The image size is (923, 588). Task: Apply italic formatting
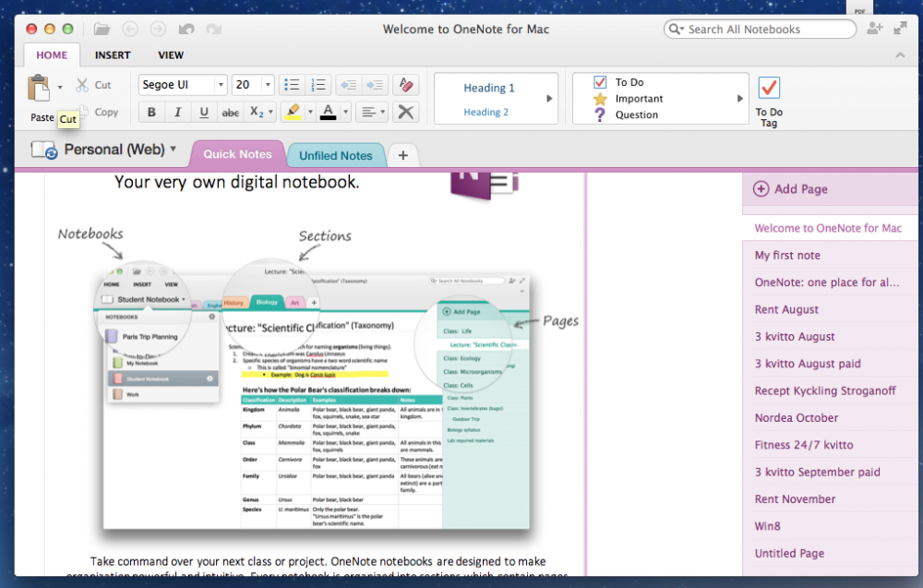click(x=178, y=112)
